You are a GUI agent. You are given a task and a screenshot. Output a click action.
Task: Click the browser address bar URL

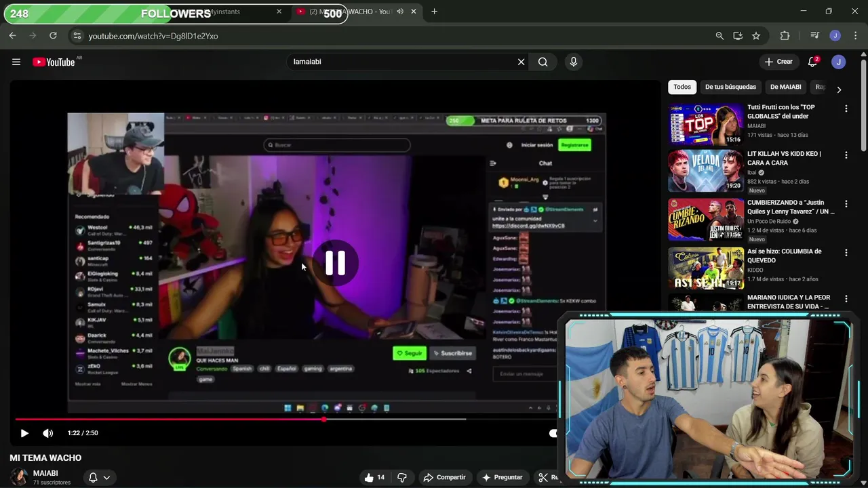(153, 36)
